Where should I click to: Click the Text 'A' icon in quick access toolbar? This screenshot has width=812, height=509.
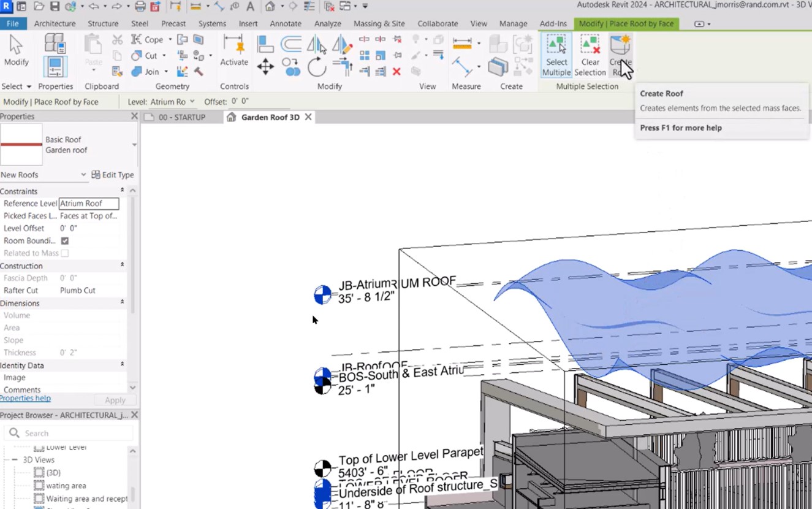250,7
